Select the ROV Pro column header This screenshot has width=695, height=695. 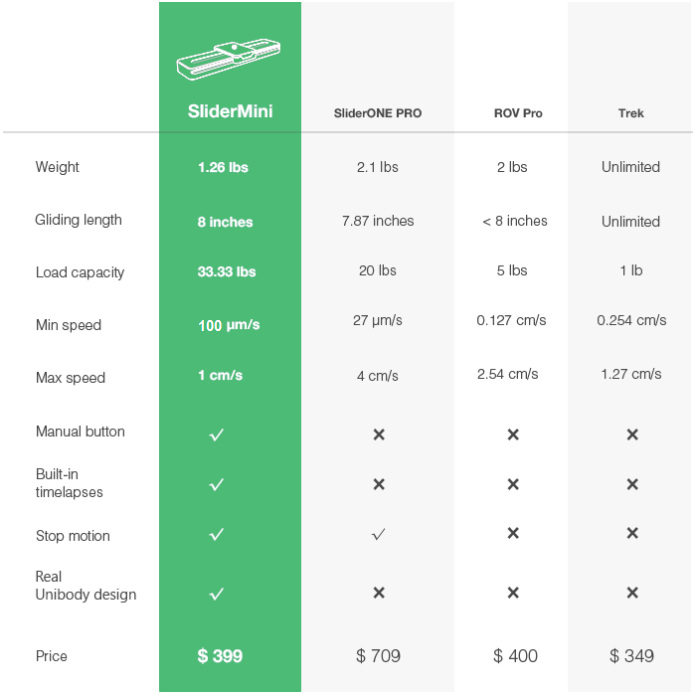tap(518, 113)
